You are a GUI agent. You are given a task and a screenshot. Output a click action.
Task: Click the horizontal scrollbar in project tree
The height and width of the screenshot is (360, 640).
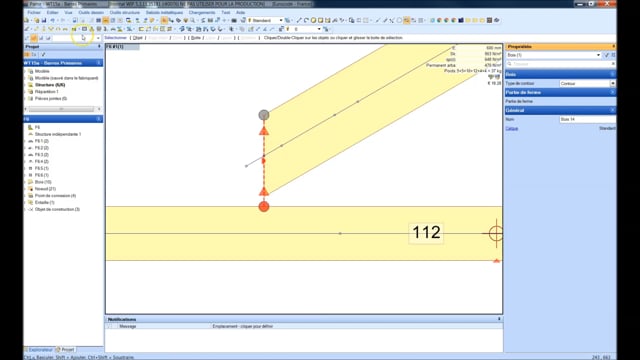pyautogui.click(x=61, y=109)
